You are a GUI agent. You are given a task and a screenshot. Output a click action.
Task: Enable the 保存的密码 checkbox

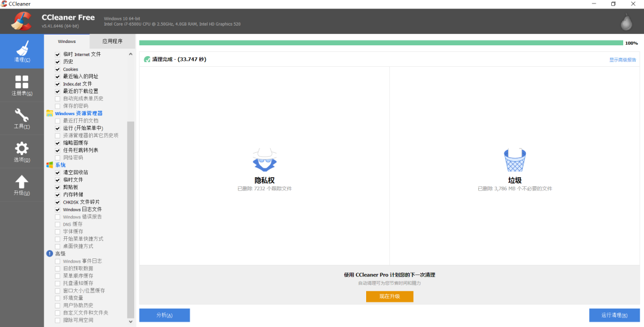tap(58, 106)
